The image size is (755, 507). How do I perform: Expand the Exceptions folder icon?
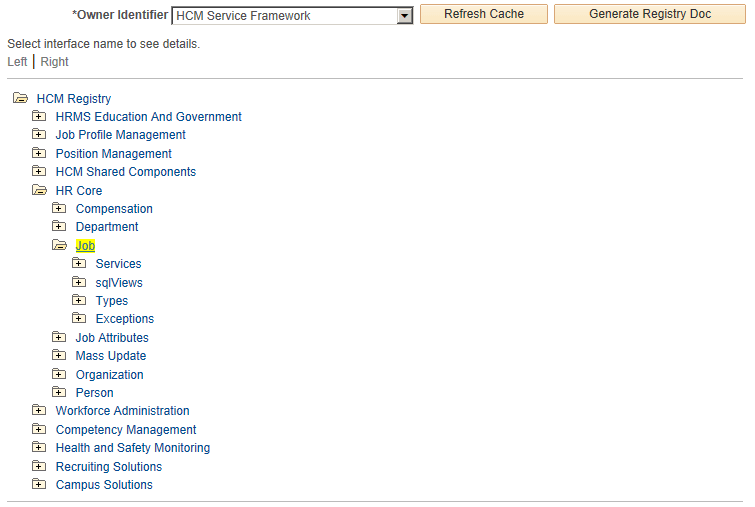[79, 318]
